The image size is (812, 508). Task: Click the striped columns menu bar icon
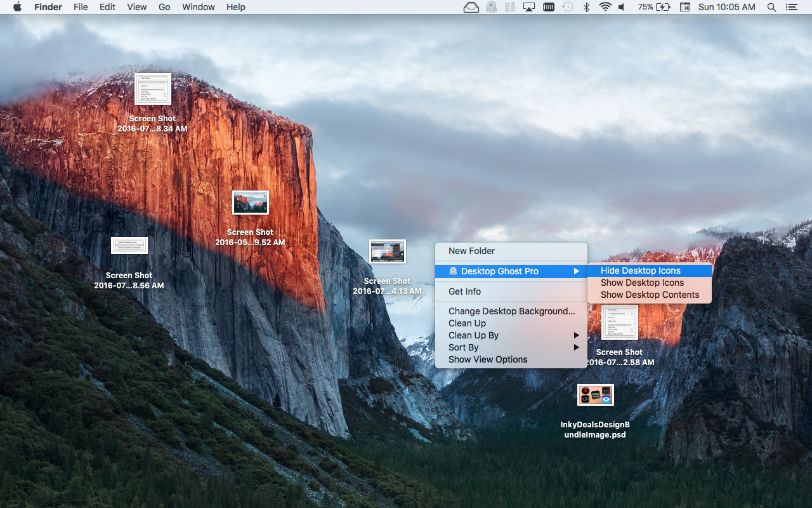click(x=509, y=7)
